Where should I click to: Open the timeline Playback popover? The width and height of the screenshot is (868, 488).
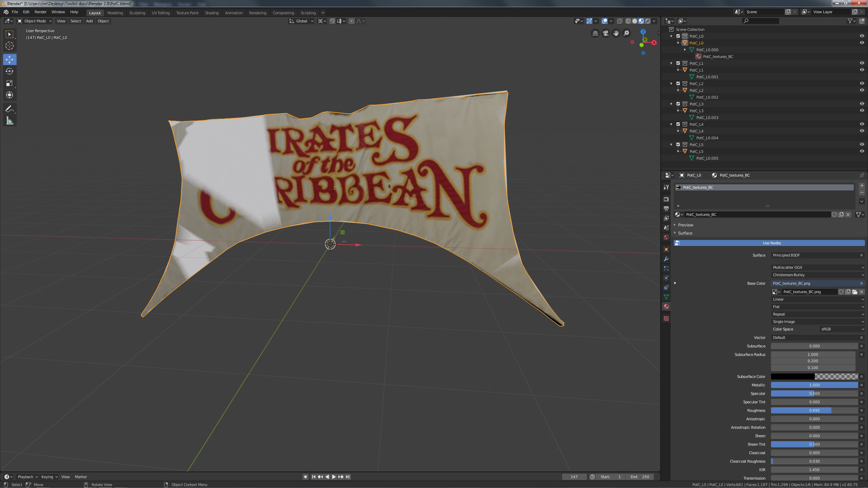[27, 477]
